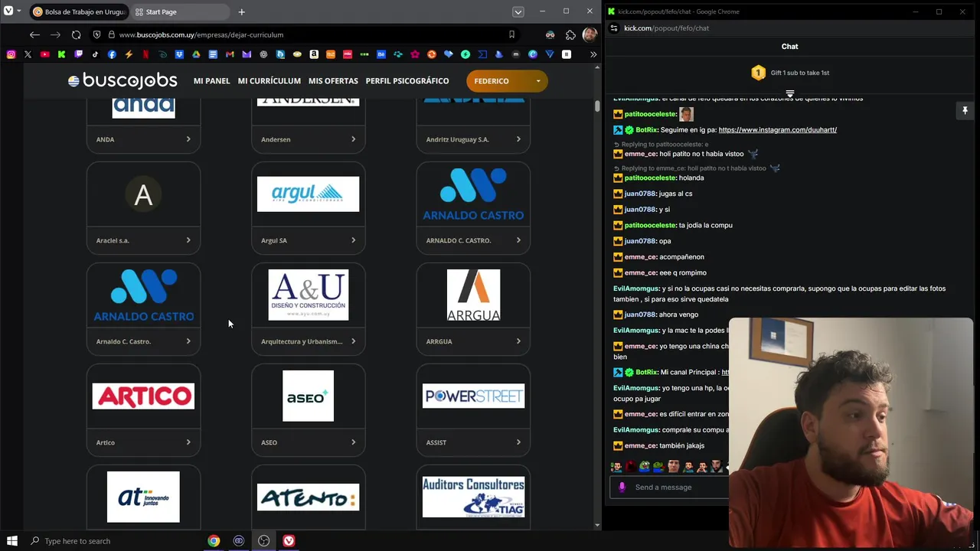Open the ATENTO company logo

click(x=308, y=497)
